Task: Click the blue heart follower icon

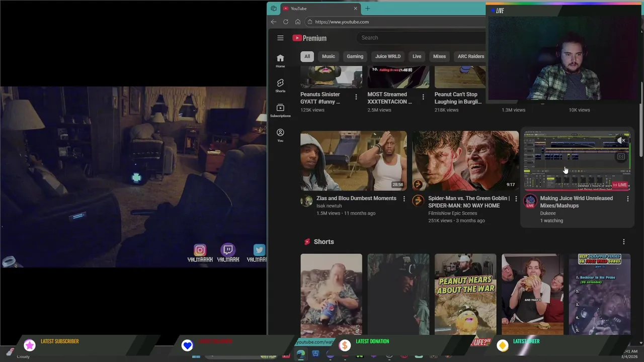Action: coord(187,345)
